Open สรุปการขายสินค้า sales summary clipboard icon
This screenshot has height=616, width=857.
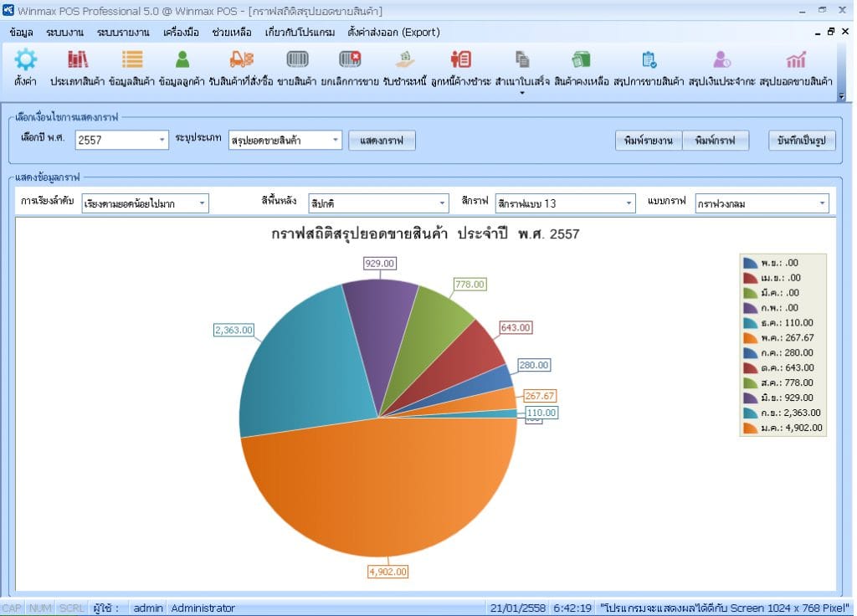649,59
